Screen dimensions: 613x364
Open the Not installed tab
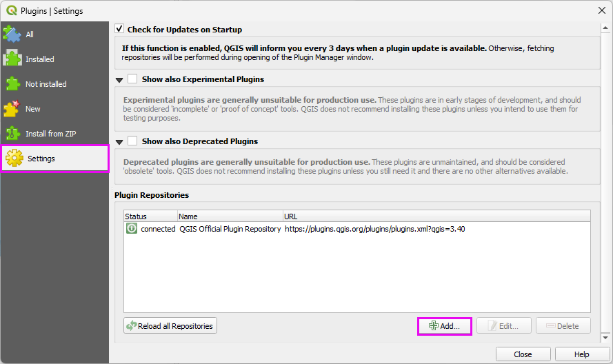[46, 84]
